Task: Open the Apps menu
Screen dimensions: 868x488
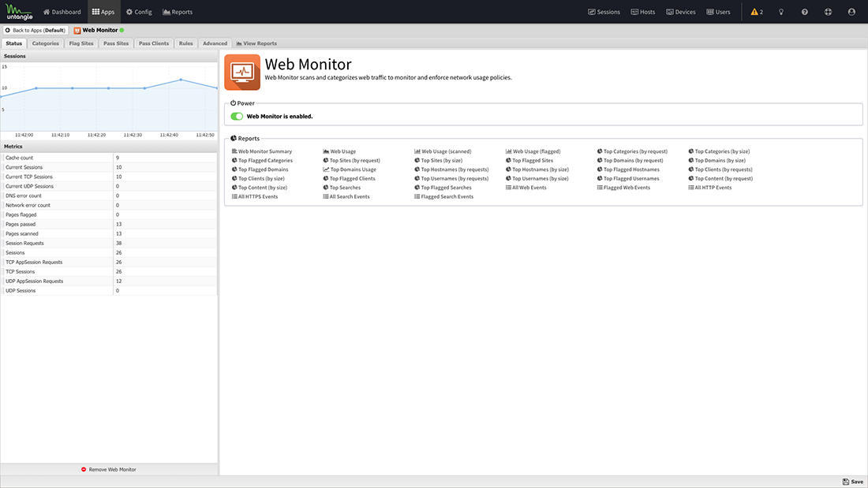Action: click(103, 12)
